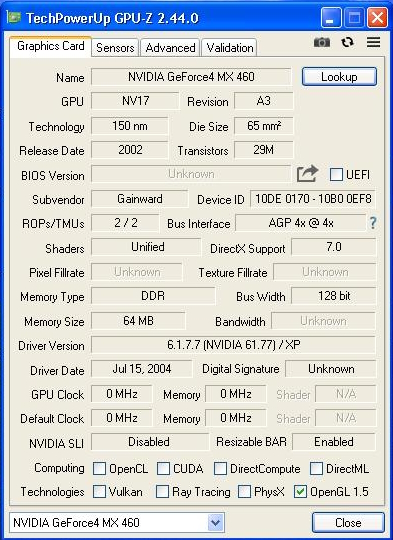This screenshot has height=540, width=393.
Task: Click the Bus Interface field AGP 4x @ 4x
Action: 301,223
